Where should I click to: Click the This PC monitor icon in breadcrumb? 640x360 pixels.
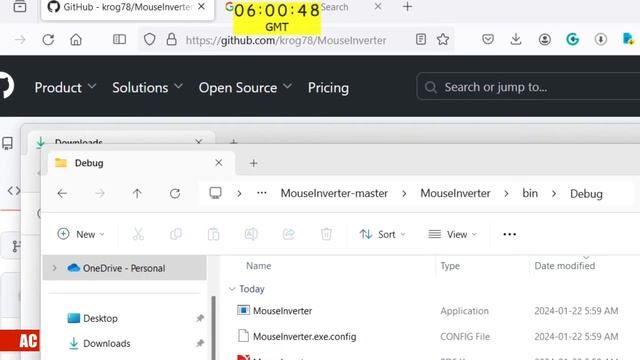(216, 193)
